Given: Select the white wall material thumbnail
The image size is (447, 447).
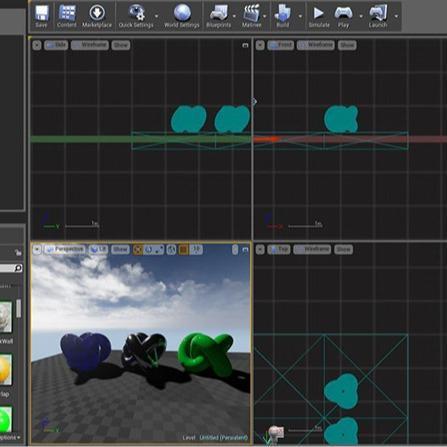Looking at the screenshot, I should tap(6, 317).
